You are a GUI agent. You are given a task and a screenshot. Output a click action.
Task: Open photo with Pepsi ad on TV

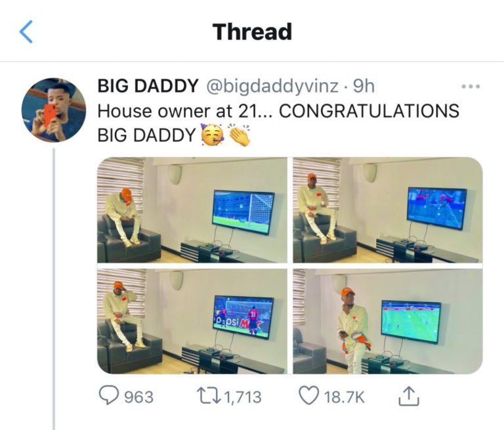192,321
